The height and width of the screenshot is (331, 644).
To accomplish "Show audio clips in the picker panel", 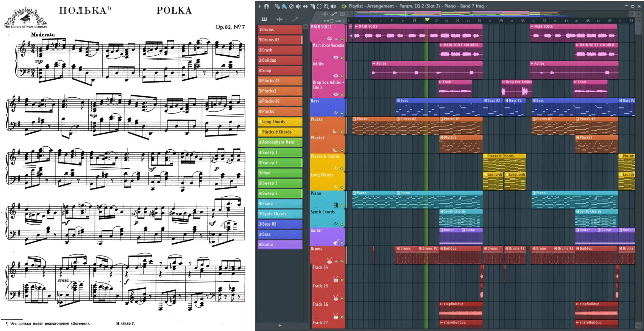I will (x=279, y=19).
